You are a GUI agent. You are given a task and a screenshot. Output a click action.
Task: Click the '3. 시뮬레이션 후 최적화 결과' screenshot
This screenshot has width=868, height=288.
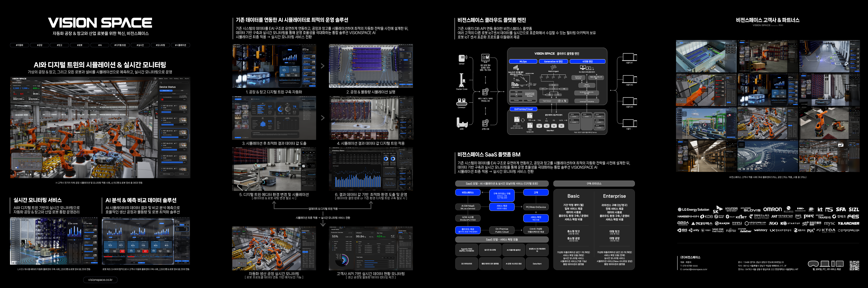(x=274, y=118)
